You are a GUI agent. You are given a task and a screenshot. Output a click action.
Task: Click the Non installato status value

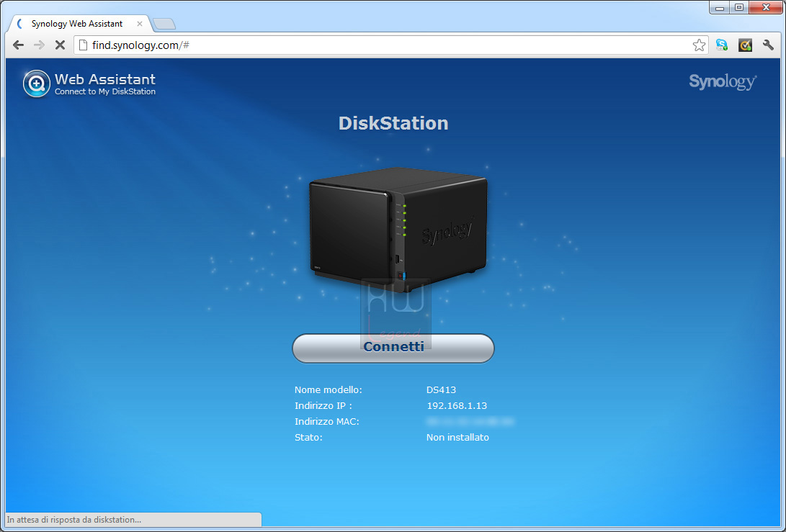click(457, 437)
